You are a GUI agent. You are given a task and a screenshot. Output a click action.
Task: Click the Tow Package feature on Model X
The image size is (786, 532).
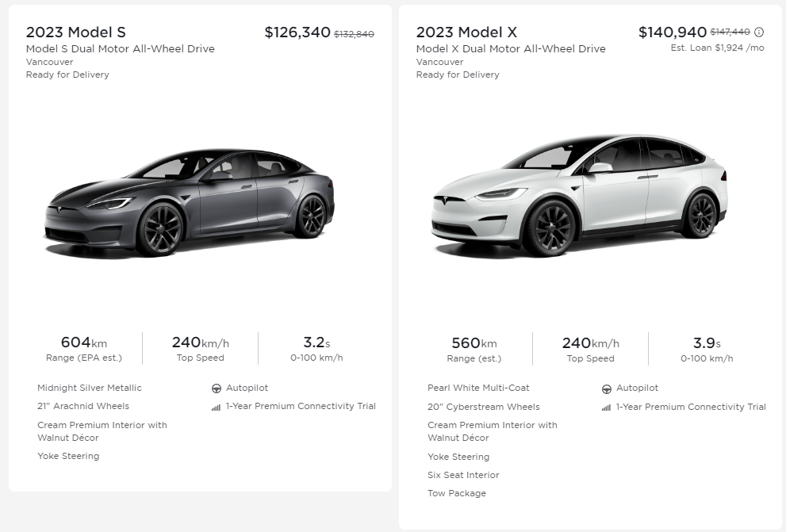457,494
